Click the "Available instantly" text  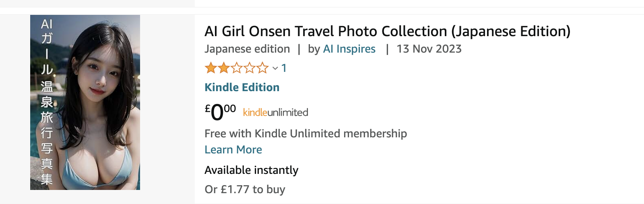point(251,170)
